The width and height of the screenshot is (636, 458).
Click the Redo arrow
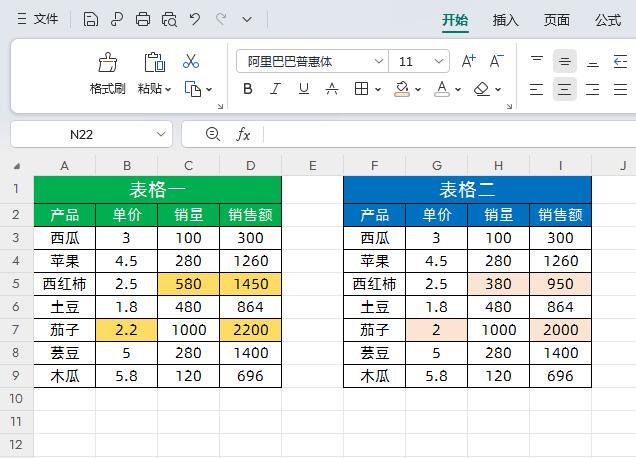(x=221, y=19)
